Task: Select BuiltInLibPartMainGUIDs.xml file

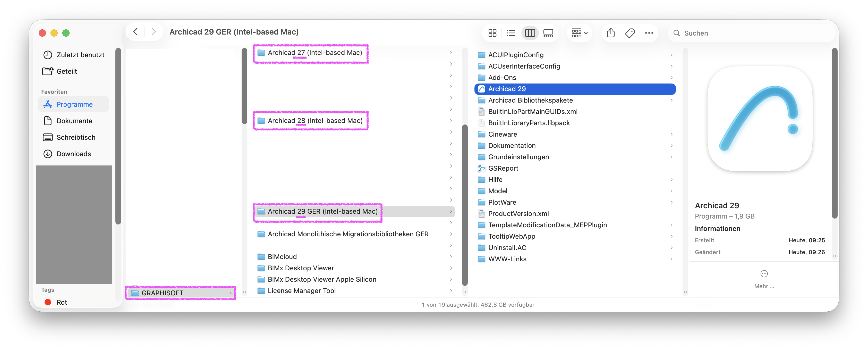Action: click(575, 112)
